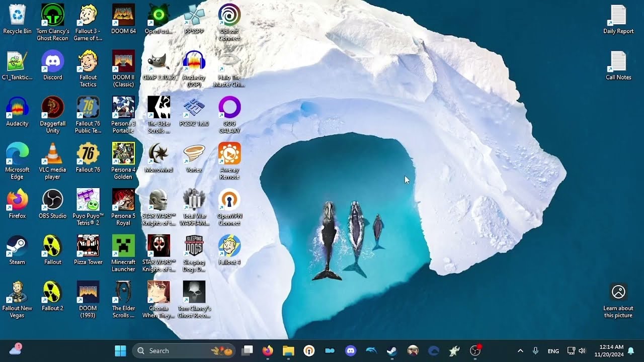Viewport: 644px width, 362px height.
Task: Launch the DOOM (1993) shortcut
Action: pyautogui.click(x=88, y=300)
